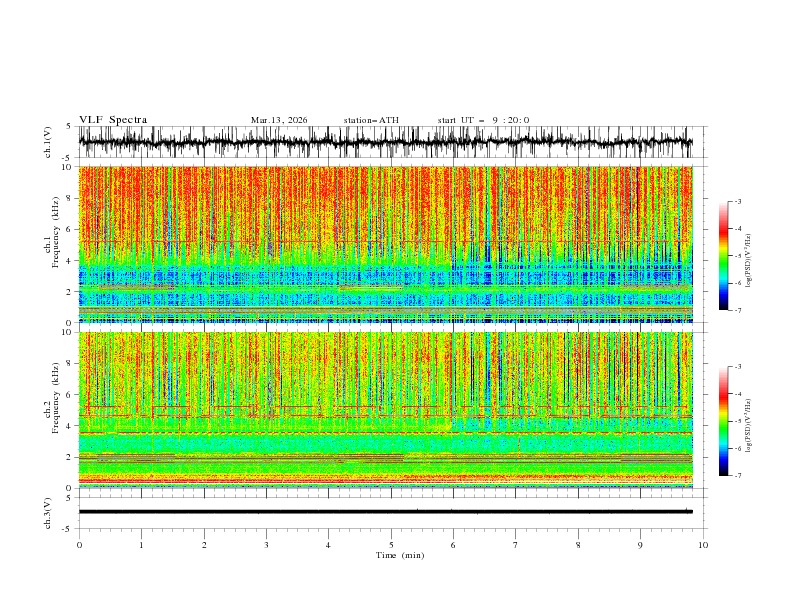The height and width of the screenshot is (612, 792).
Task: Click the ch.2 color bar log(PSD) label
Action: click(x=748, y=426)
